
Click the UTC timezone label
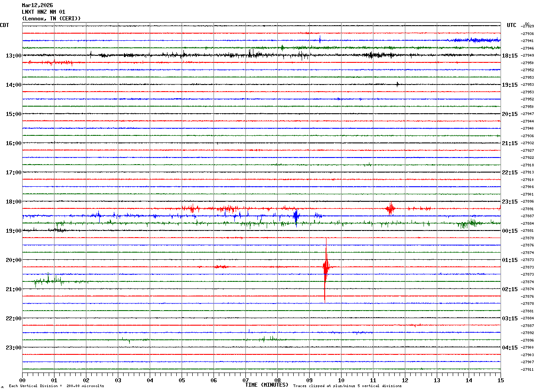[x=512, y=25]
